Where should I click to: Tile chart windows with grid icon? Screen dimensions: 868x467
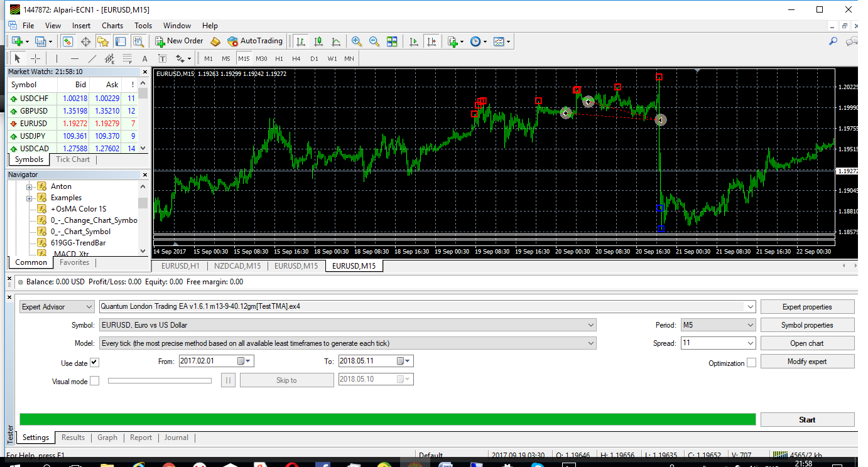[x=392, y=41]
